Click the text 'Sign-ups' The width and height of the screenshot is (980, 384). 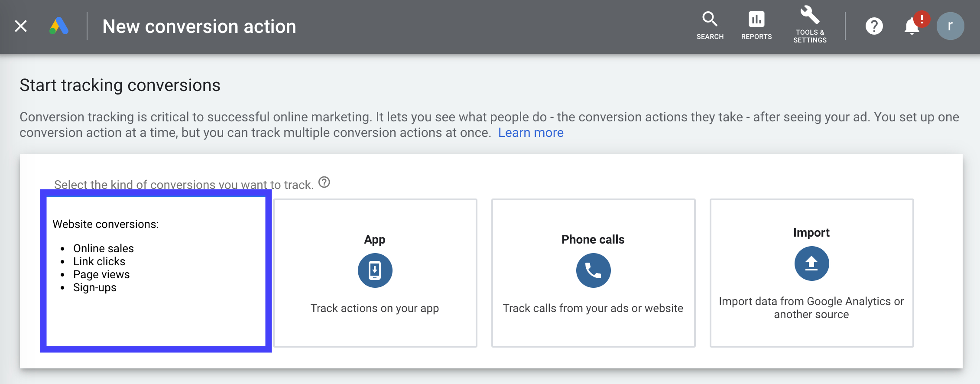click(95, 287)
